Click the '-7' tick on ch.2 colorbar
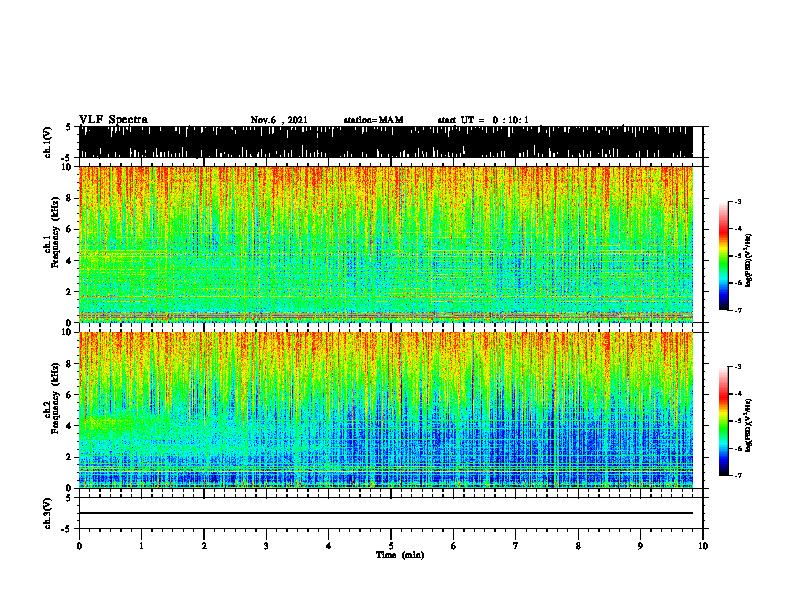Screen dimensions: 792x612 [737, 475]
